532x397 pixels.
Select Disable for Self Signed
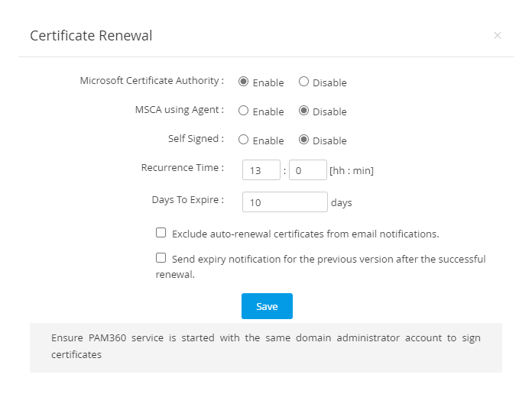tap(303, 140)
